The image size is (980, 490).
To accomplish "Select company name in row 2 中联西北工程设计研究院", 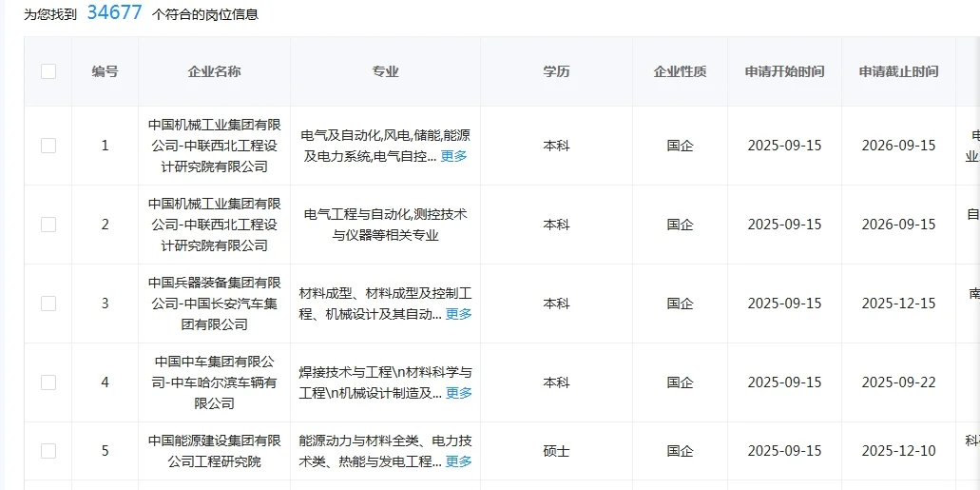I will point(215,224).
